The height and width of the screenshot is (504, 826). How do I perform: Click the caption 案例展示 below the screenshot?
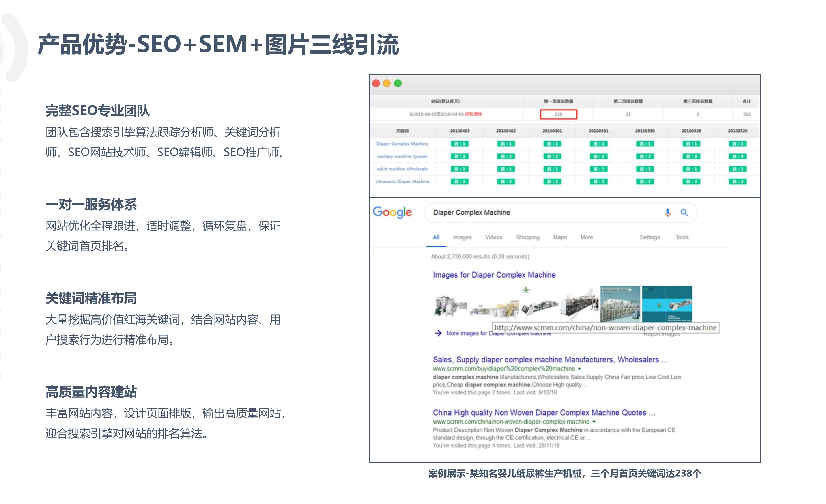pos(565,474)
